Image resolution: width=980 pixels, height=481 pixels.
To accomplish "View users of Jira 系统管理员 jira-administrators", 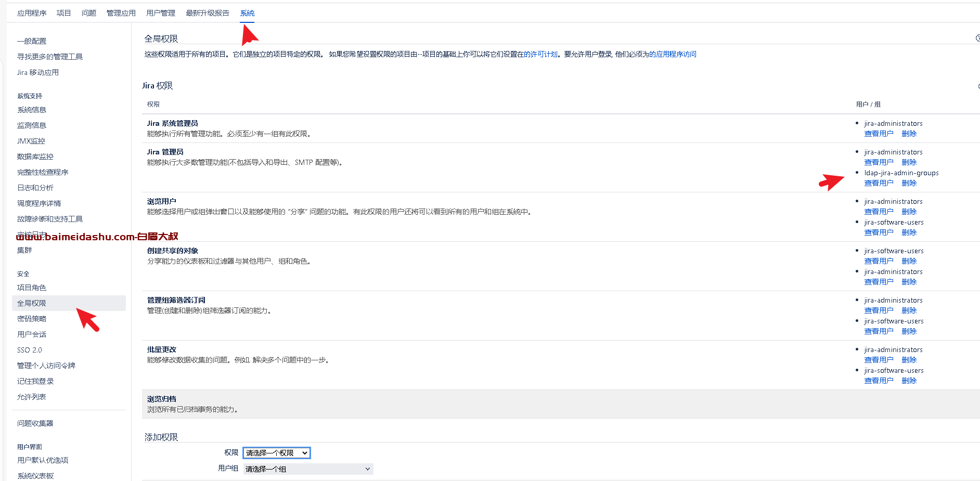I will tap(879, 134).
